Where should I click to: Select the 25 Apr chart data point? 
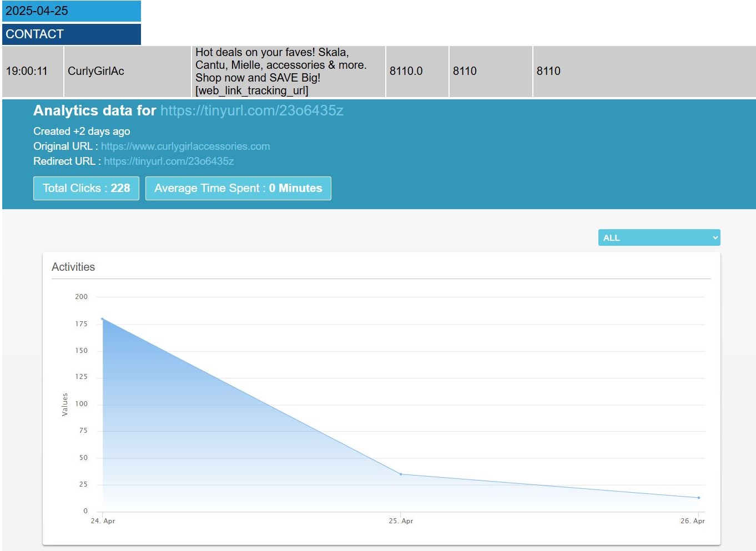(x=401, y=474)
